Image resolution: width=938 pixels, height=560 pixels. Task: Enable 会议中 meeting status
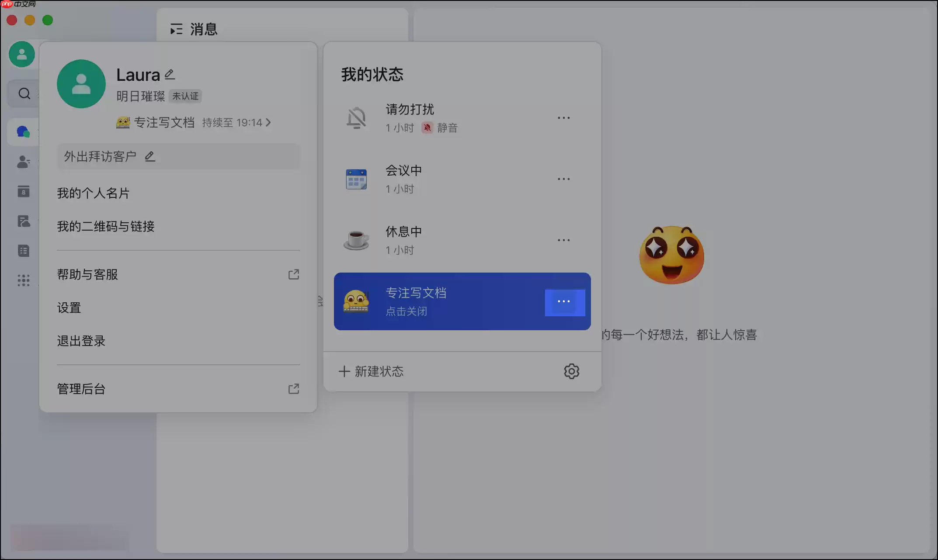pos(403,170)
